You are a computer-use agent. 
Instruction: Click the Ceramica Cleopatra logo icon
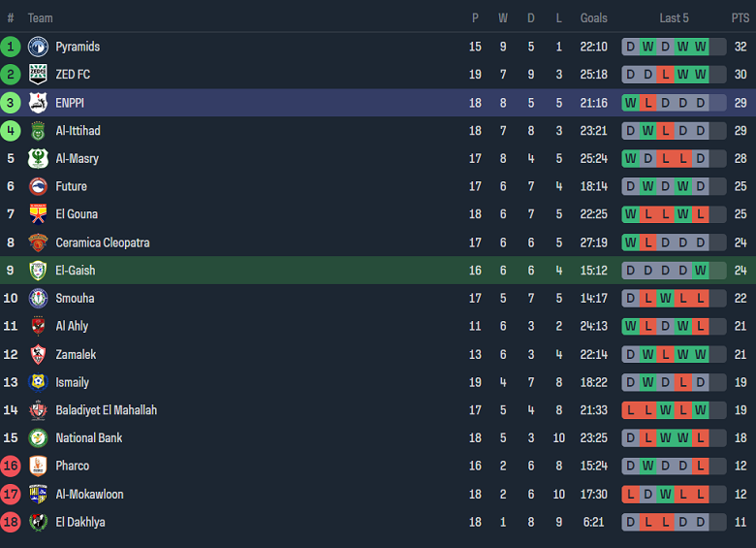[38, 242]
